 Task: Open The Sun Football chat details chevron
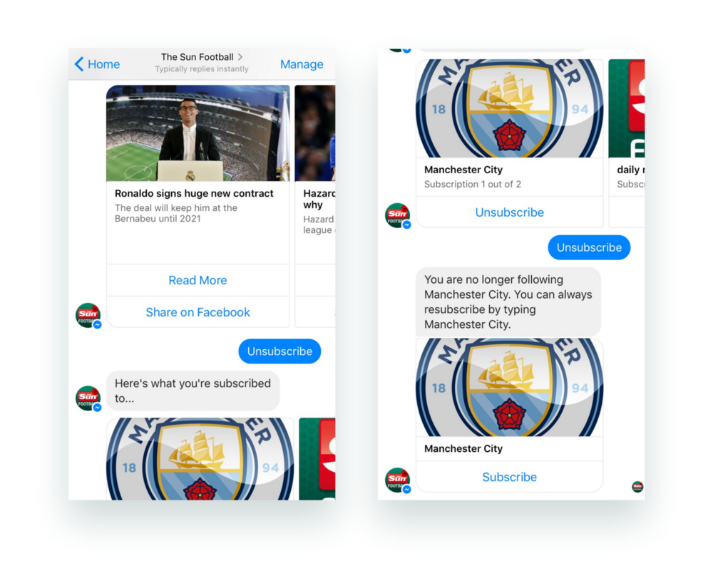240,57
